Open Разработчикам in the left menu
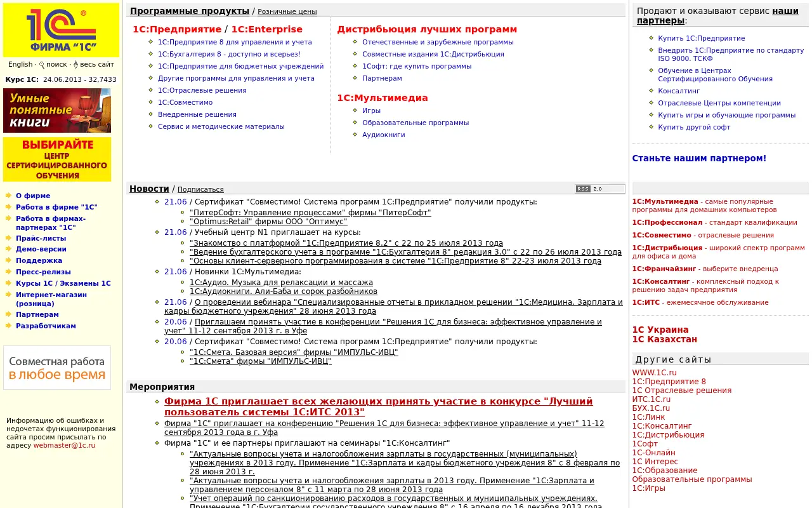This screenshot has height=508, width=812. [46, 326]
